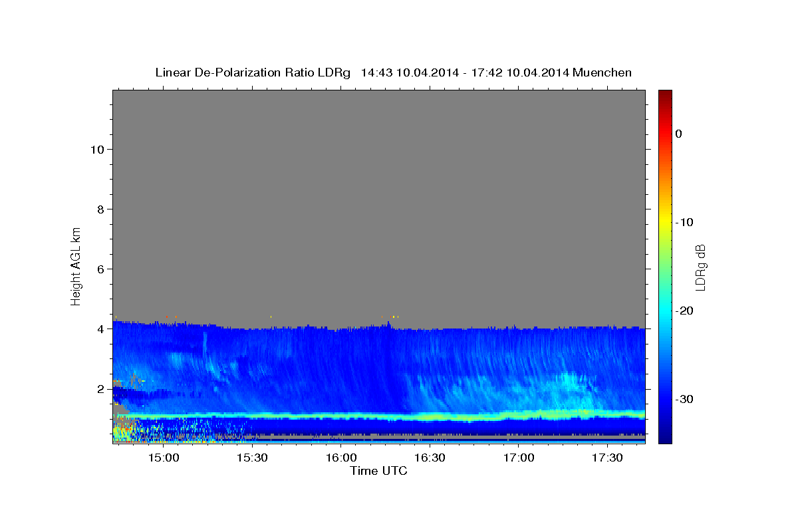The width and height of the screenshot is (798, 532).
Task: Click the height tick label 2
Action: (x=100, y=388)
